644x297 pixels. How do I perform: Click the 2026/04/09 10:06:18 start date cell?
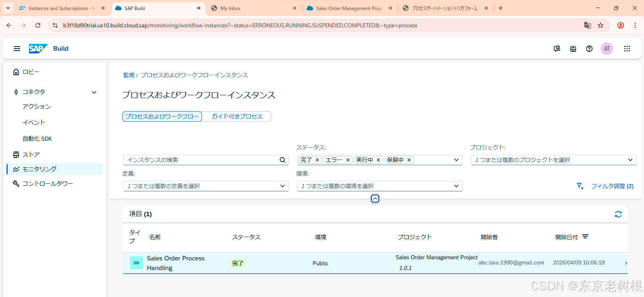579,262
